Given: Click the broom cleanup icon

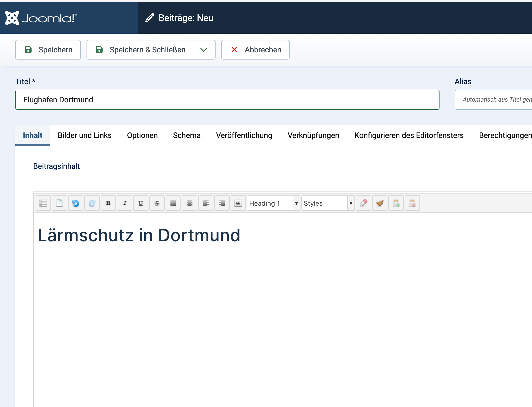Looking at the screenshot, I should pos(380,203).
